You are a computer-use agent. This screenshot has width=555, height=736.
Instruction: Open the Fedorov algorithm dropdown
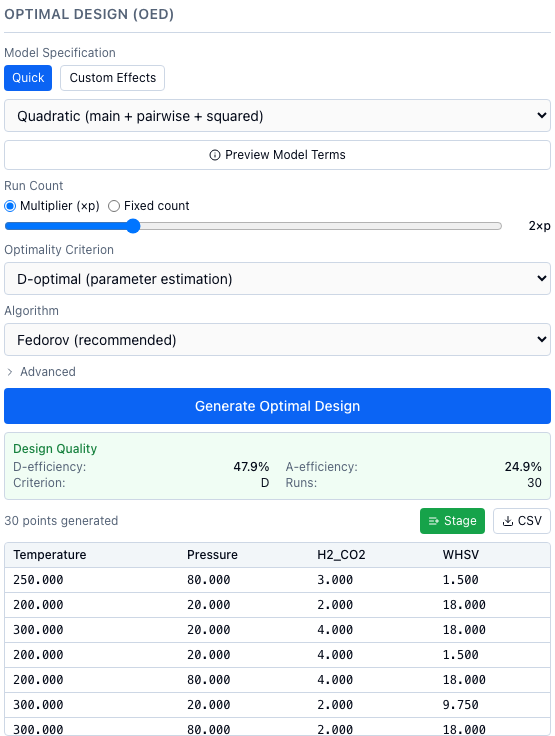278,339
